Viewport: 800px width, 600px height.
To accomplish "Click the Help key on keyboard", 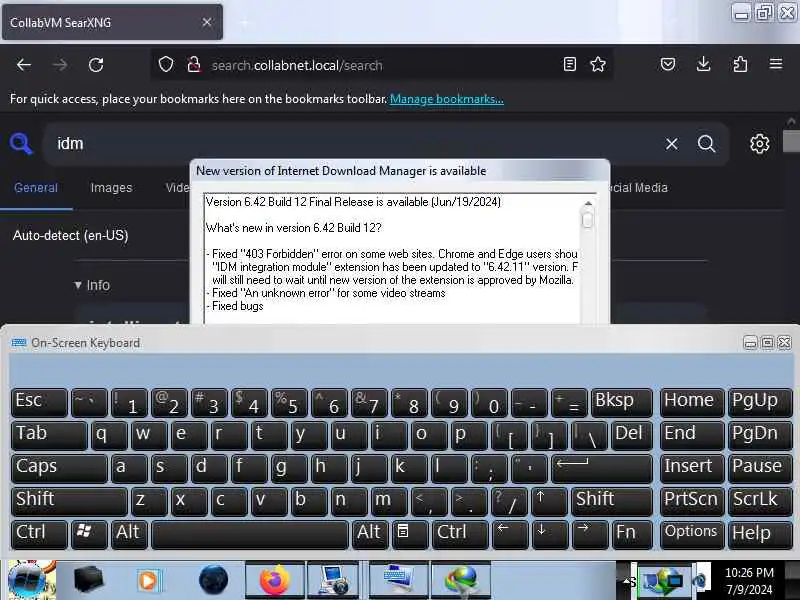I will tap(760, 534).
